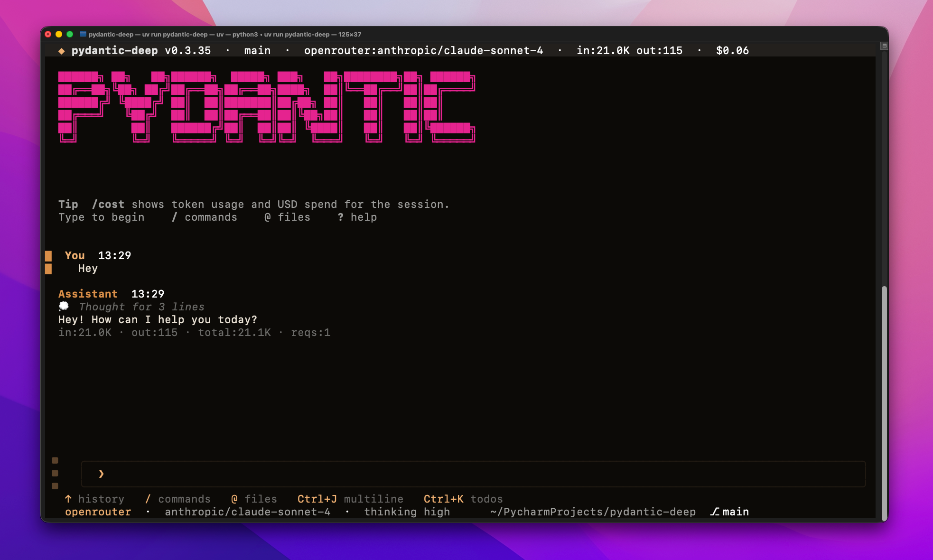This screenshot has width=933, height=560.
Task: Click 'history' in the bottom hint bar
Action: 101,499
